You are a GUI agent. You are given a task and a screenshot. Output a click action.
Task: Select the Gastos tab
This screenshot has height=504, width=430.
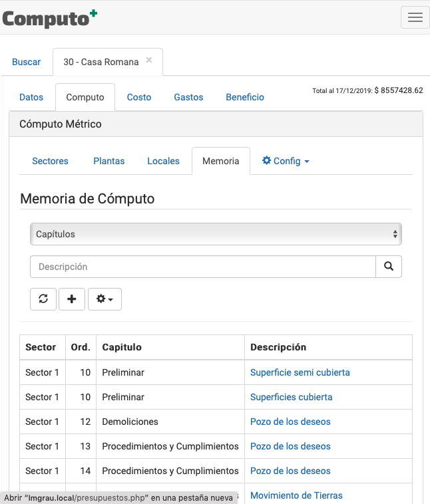(x=188, y=97)
